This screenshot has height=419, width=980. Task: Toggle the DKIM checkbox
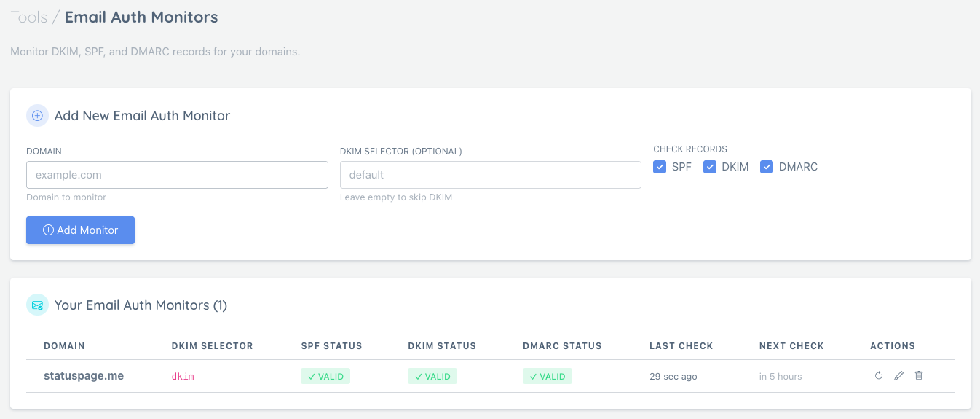point(710,167)
